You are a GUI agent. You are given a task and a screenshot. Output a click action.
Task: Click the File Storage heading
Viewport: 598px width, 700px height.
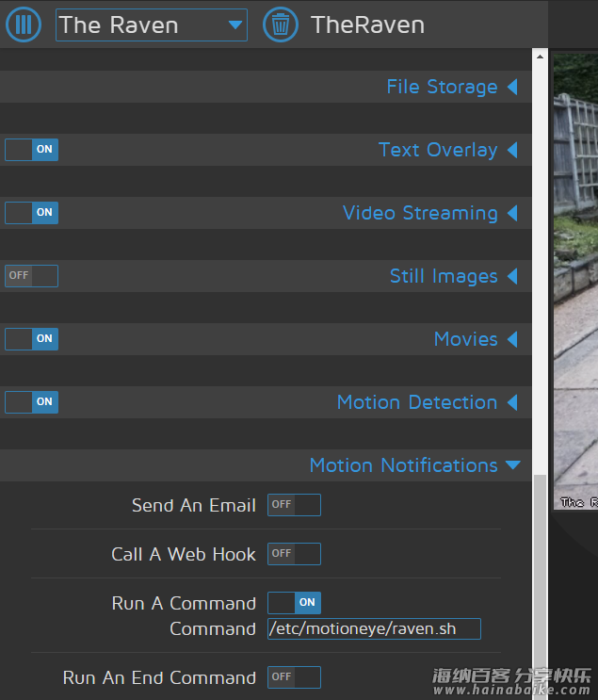tap(442, 87)
